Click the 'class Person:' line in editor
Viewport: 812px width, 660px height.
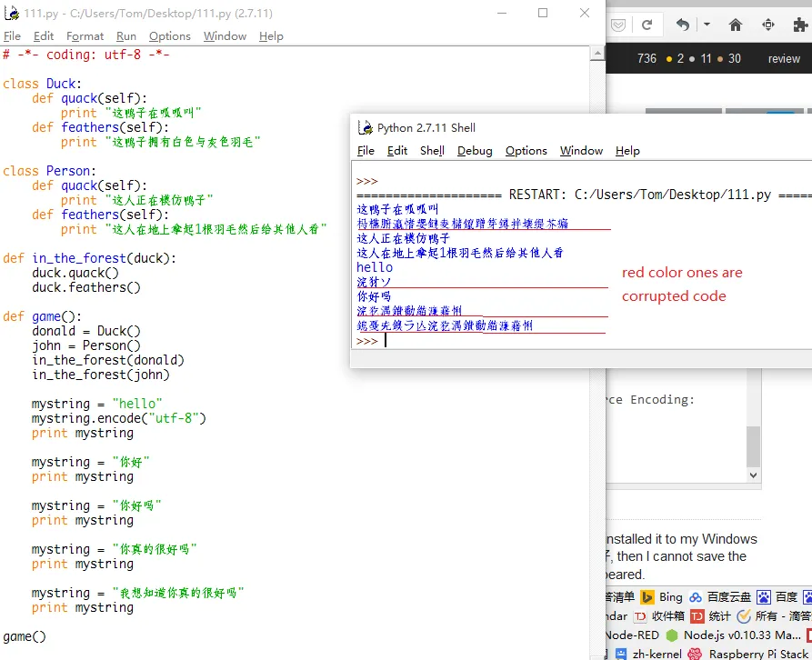[x=50, y=171]
